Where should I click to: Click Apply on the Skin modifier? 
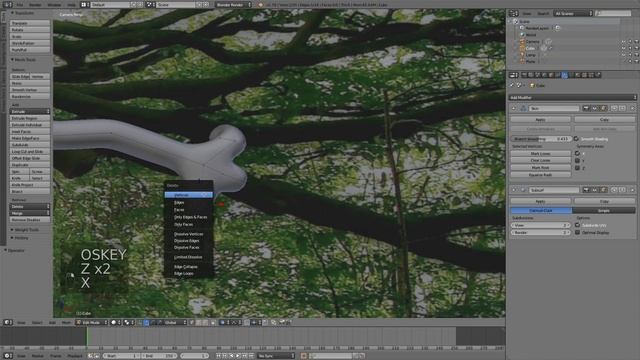pyautogui.click(x=540, y=120)
